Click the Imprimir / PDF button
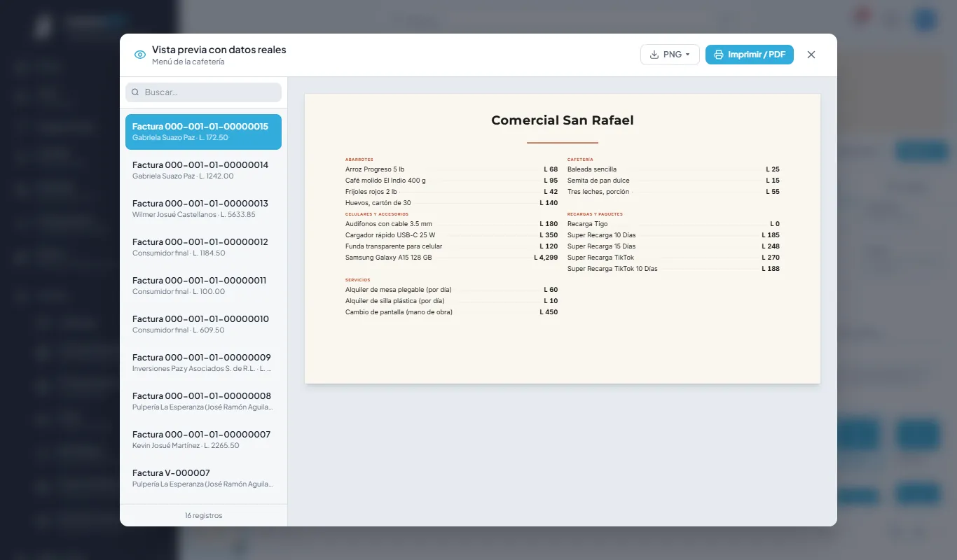The height and width of the screenshot is (560, 957). coord(749,55)
